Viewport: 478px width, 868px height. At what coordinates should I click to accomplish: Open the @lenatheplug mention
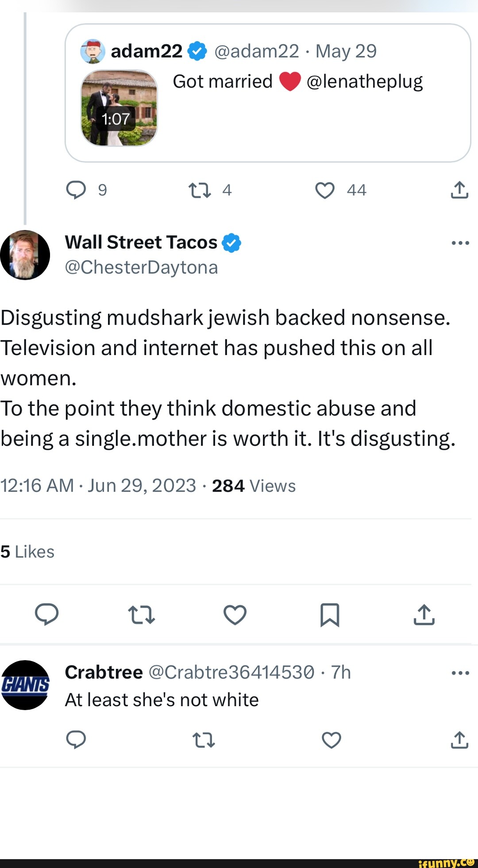[364, 82]
